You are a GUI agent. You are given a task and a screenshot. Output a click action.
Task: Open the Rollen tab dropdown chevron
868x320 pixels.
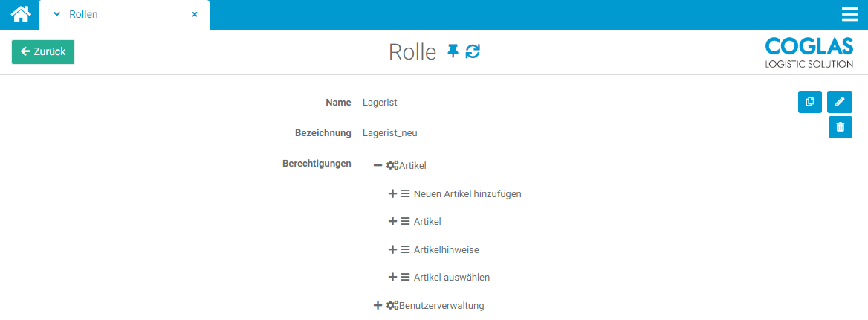point(56,15)
